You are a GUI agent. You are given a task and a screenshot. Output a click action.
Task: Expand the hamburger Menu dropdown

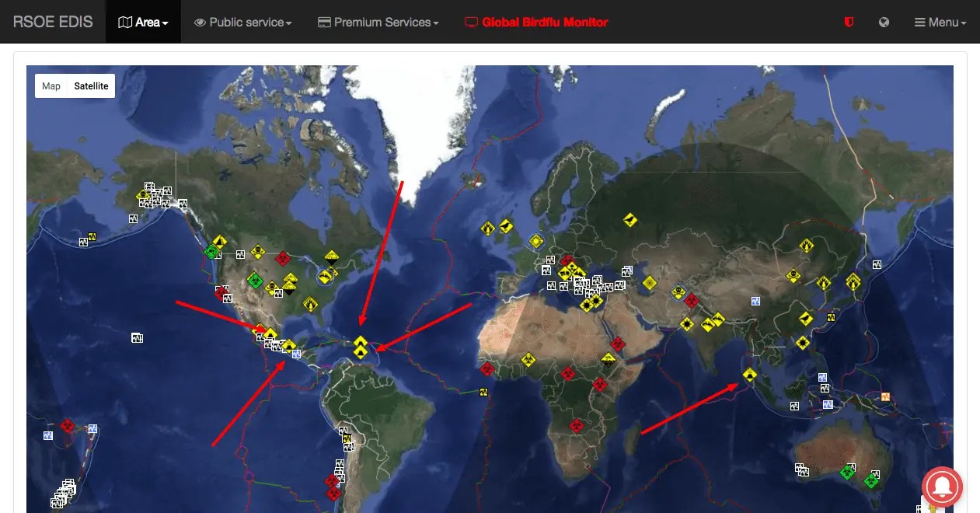(940, 23)
